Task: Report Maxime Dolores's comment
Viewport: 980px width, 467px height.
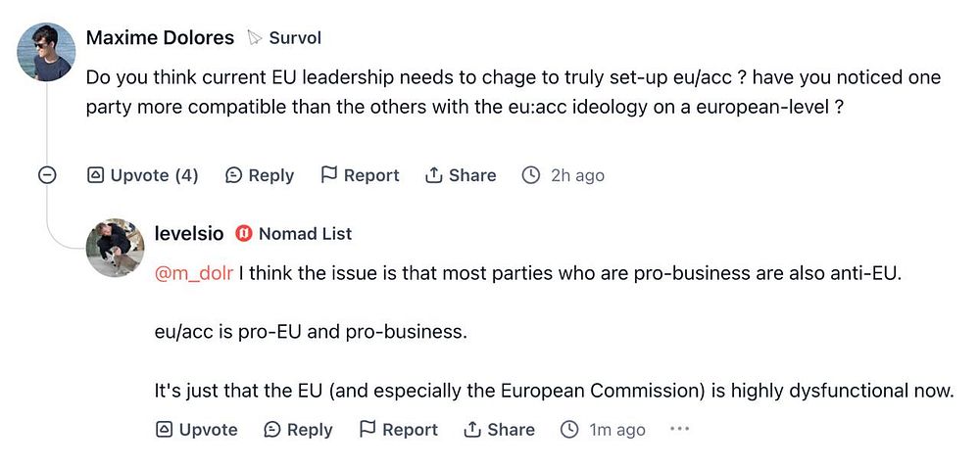Action: tap(360, 175)
